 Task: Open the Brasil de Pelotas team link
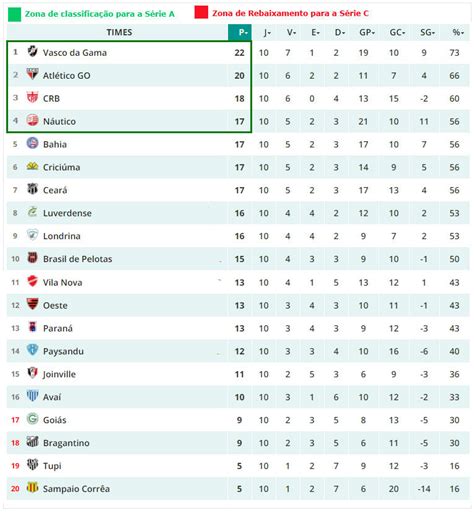click(x=77, y=259)
